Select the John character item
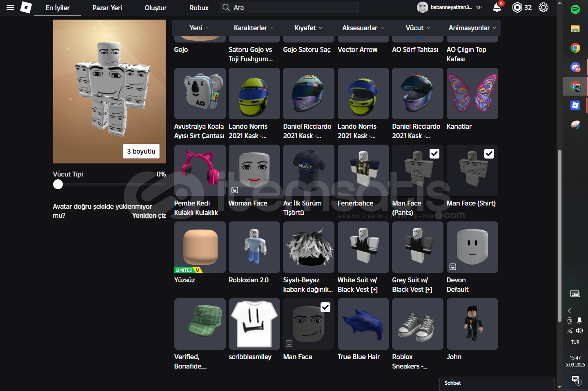The height and width of the screenshot is (391, 588). coord(472,324)
